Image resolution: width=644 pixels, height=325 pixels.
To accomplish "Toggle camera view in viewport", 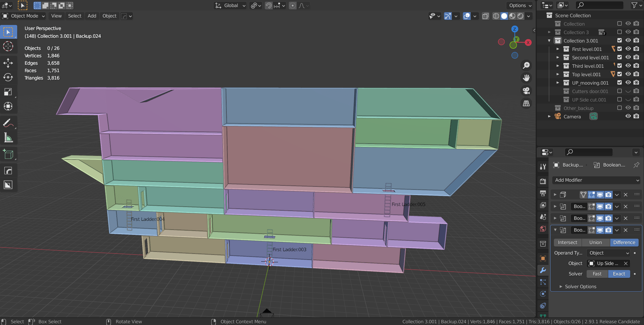I will click(526, 91).
